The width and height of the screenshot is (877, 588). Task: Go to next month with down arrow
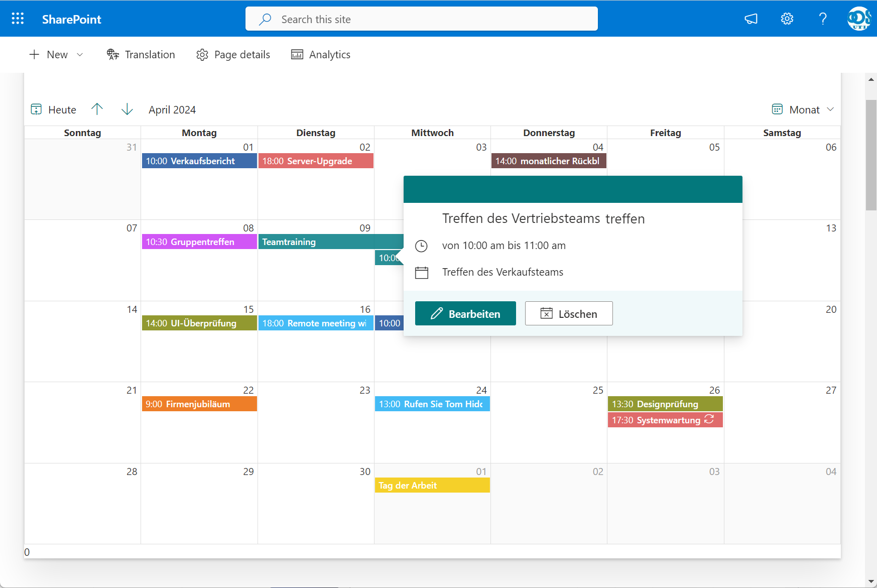[x=128, y=109]
